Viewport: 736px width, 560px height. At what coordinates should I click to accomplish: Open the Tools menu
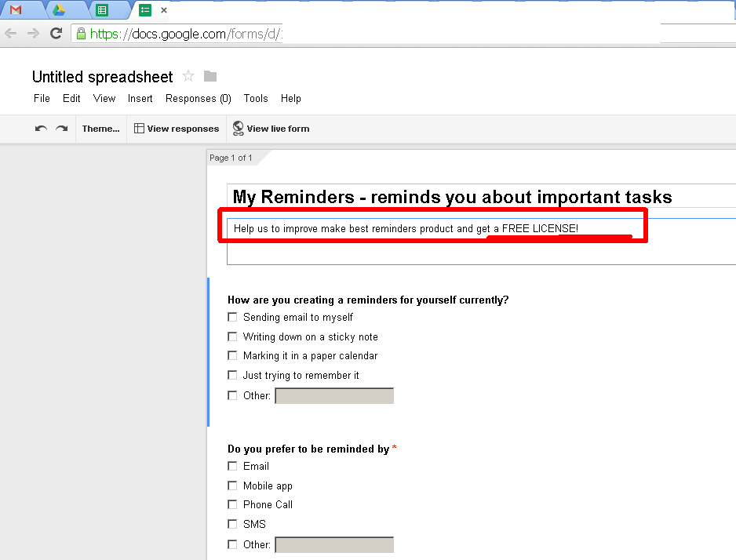[255, 99]
